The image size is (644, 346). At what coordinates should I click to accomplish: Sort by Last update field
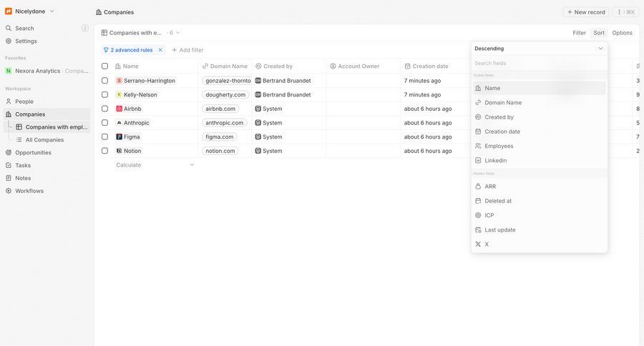(x=540, y=230)
